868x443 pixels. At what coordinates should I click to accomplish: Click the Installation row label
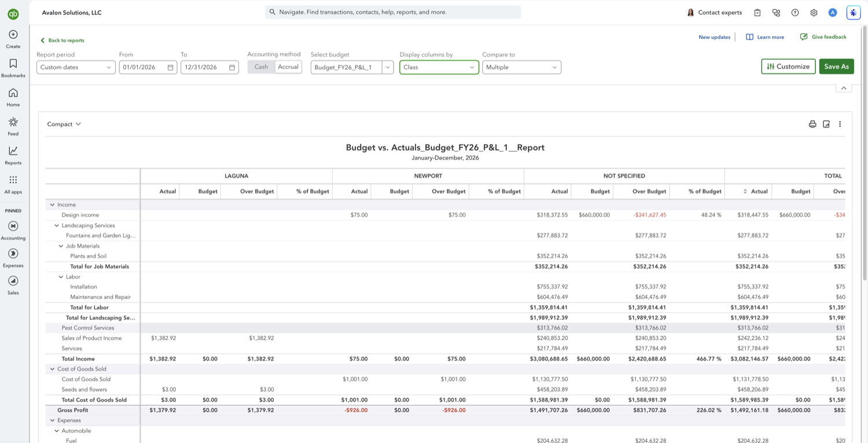[83, 287]
